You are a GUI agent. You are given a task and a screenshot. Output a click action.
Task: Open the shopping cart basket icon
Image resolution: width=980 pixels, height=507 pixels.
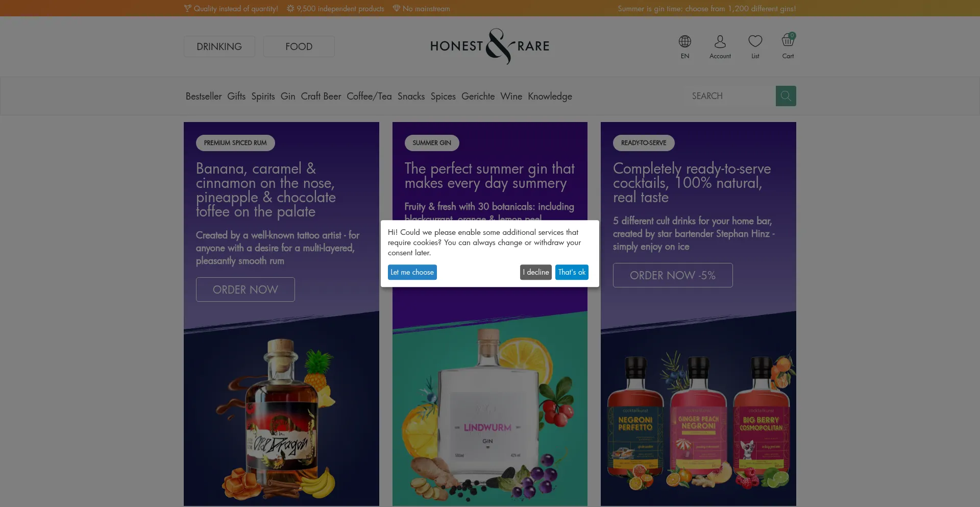[788, 40]
